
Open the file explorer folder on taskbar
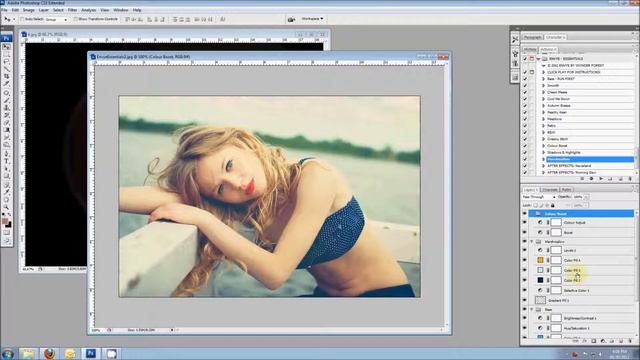pos(29,353)
